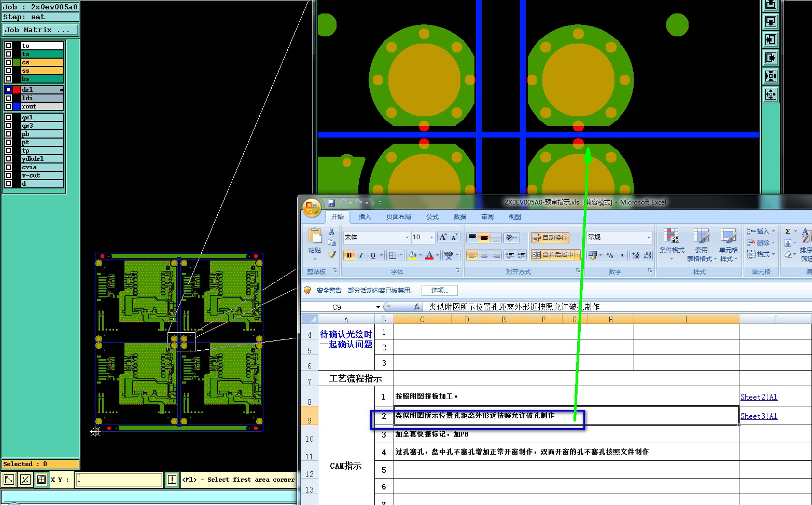Click the 选项... security warning button
Screen dimensions: 812x505
(x=440, y=290)
